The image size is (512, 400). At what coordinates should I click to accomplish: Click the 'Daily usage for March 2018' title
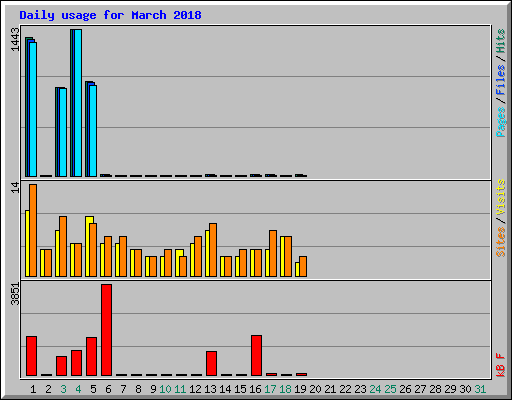[x=110, y=15]
